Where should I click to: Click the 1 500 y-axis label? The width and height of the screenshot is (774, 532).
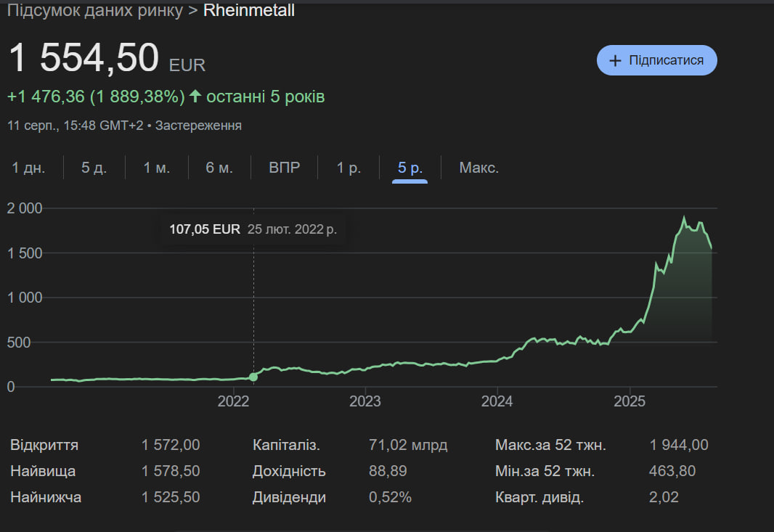[x=25, y=253]
